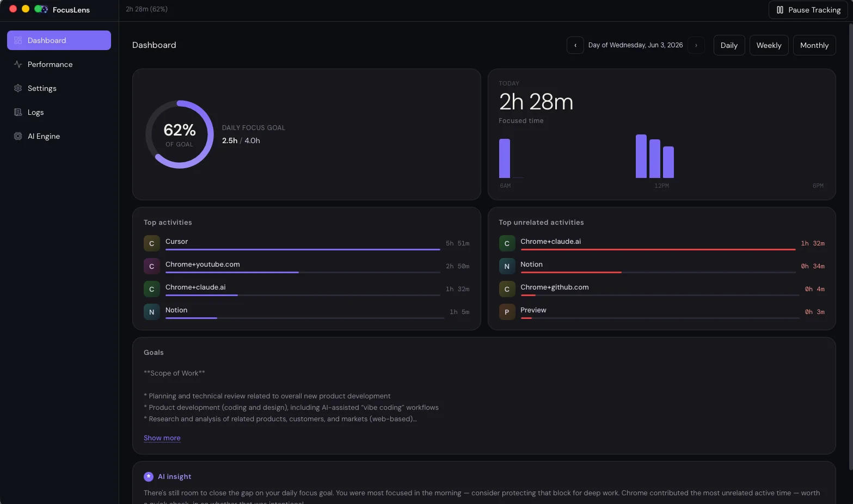The image size is (853, 504).
Task: Click the Chrome+youtube.com activity row
Action: click(306, 266)
